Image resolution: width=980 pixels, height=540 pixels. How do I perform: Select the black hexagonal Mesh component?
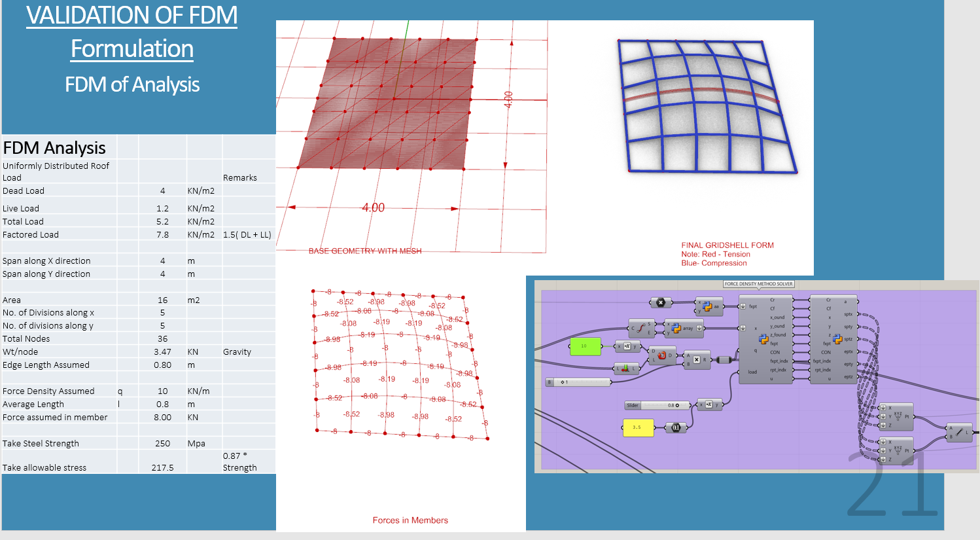(x=661, y=302)
